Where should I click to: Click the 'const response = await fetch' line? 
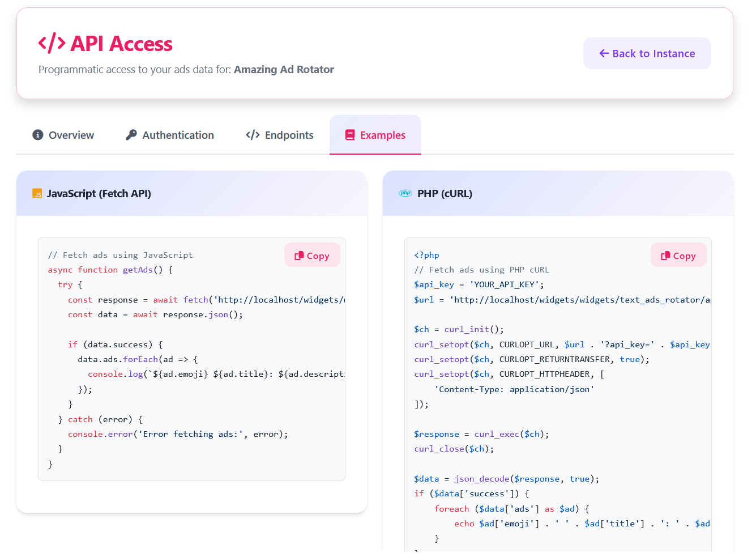tap(206, 300)
